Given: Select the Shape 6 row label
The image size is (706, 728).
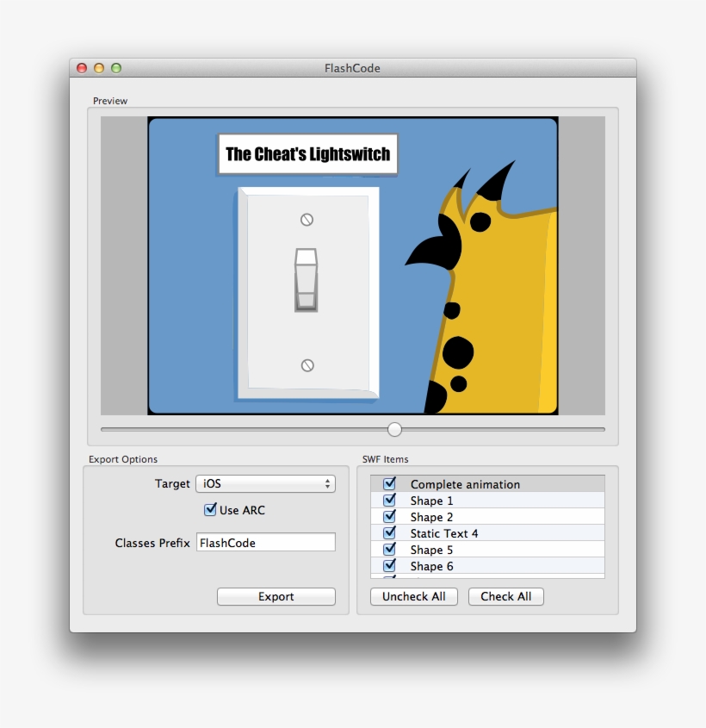Looking at the screenshot, I should [x=431, y=566].
